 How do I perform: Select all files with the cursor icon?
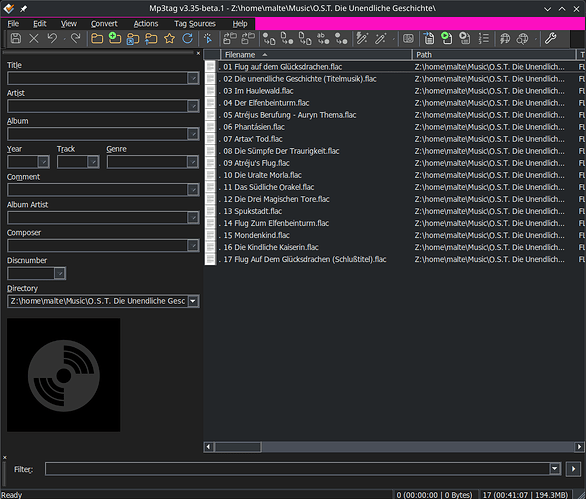pyautogui.click(x=208, y=38)
